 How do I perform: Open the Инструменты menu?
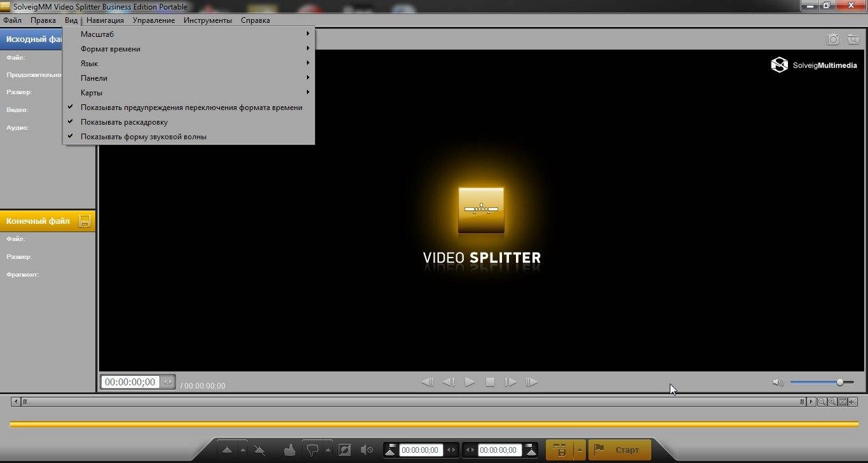[x=208, y=20]
